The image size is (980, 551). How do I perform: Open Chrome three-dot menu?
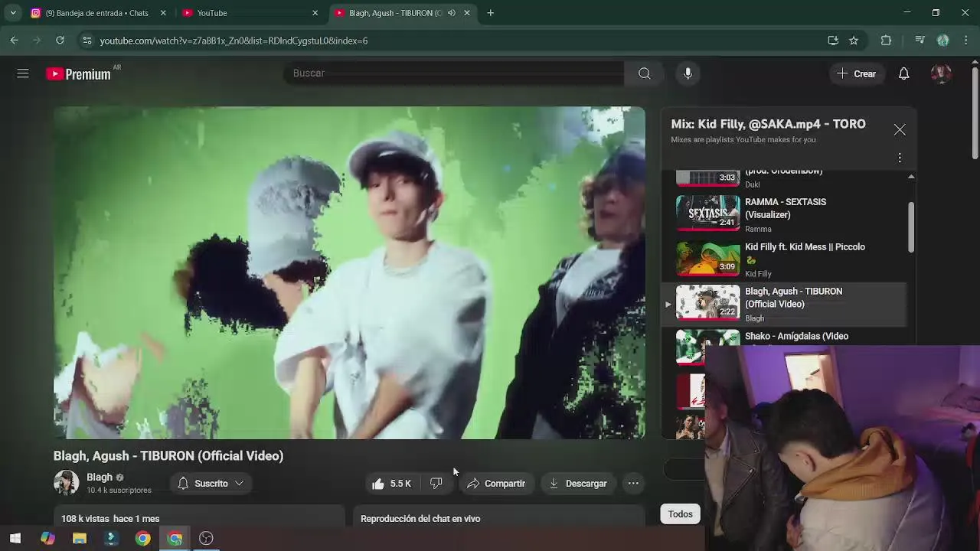click(x=966, y=41)
